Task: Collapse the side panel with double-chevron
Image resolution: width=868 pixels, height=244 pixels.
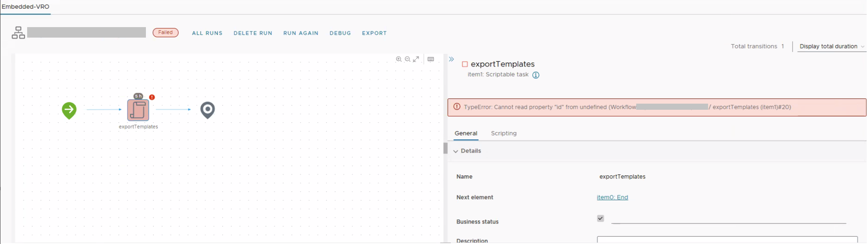Action: point(451,59)
